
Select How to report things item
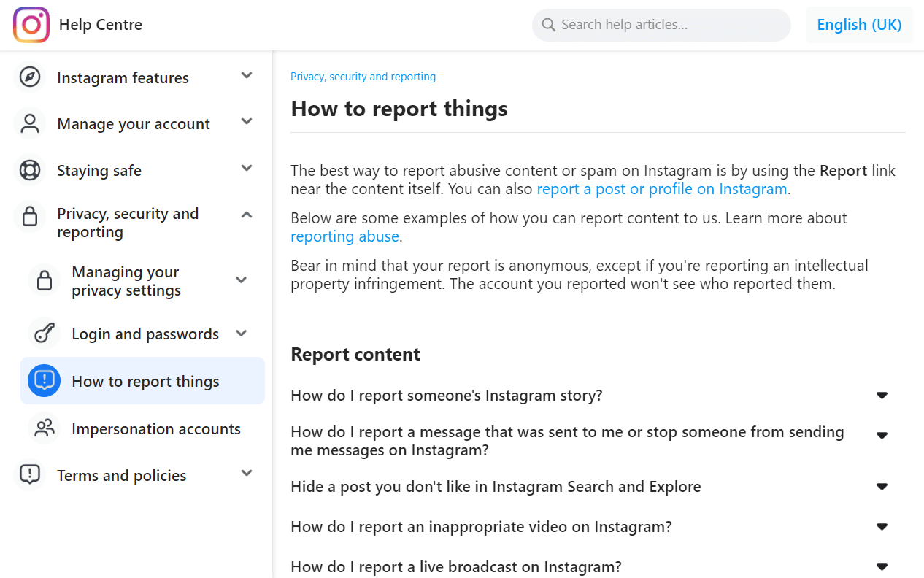(143, 381)
